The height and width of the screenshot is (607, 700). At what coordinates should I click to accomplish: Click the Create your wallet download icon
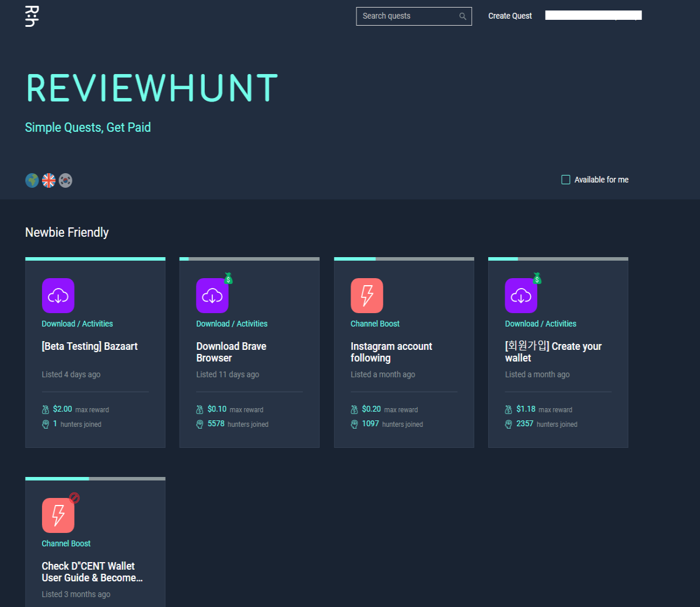tap(521, 296)
